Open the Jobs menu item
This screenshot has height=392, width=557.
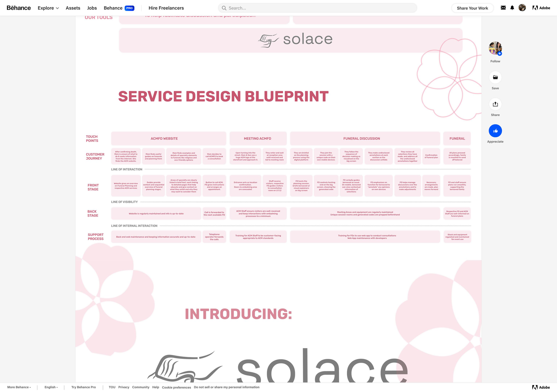(92, 8)
